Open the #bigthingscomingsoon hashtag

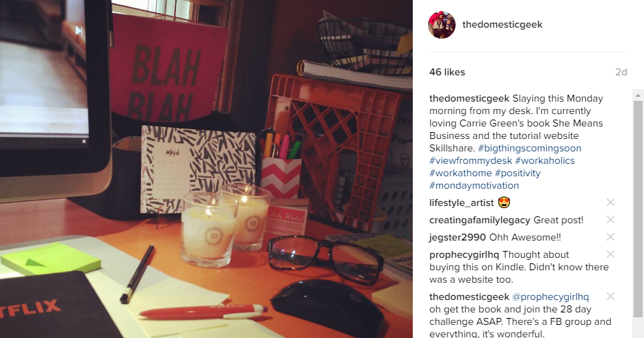coord(529,148)
